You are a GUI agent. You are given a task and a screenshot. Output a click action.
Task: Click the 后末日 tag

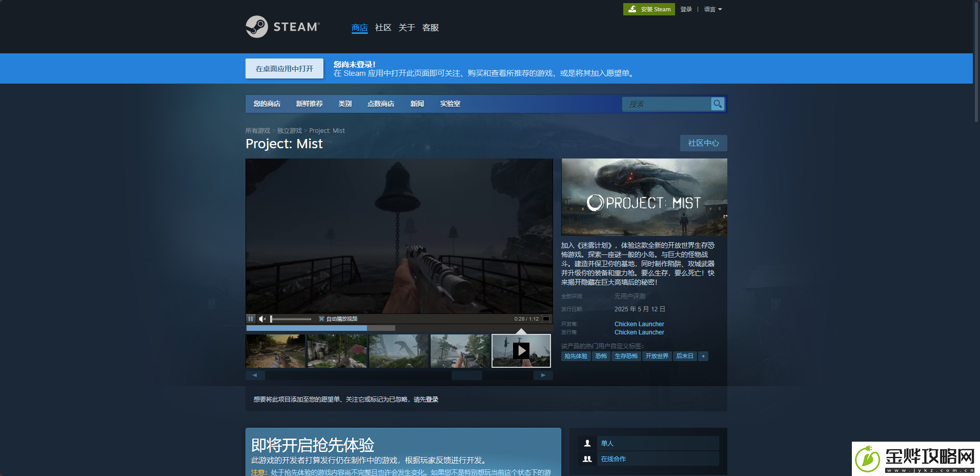click(685, 356)
